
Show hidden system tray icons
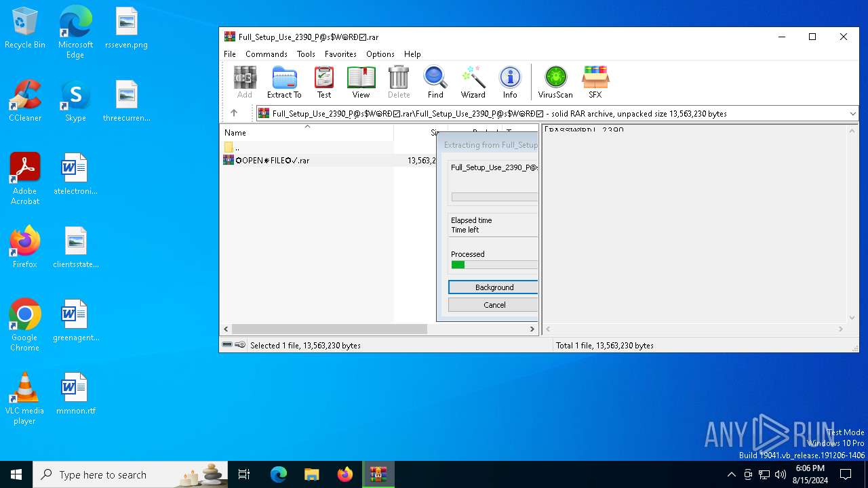[731, 474]
